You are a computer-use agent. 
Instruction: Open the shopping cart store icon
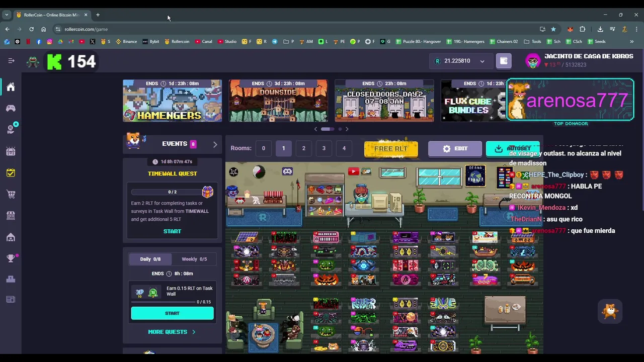tap(11, 194)
